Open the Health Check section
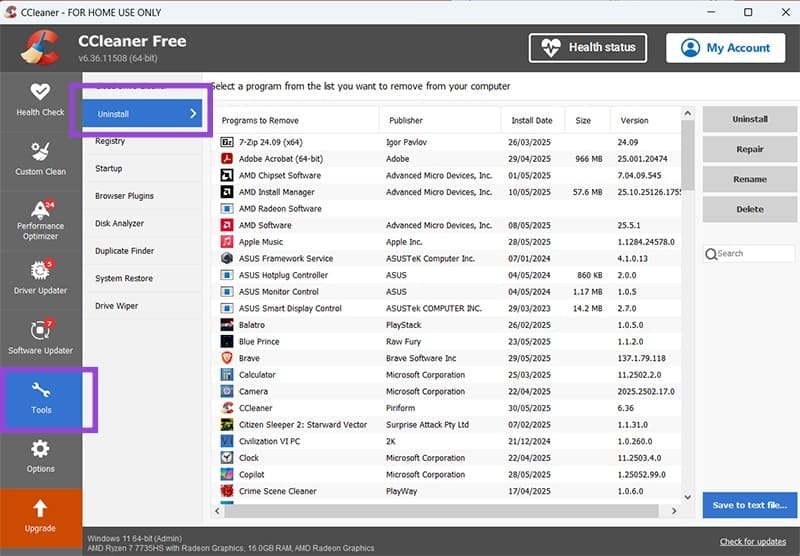The image size is (800, 556). click(x=41, y=98)
